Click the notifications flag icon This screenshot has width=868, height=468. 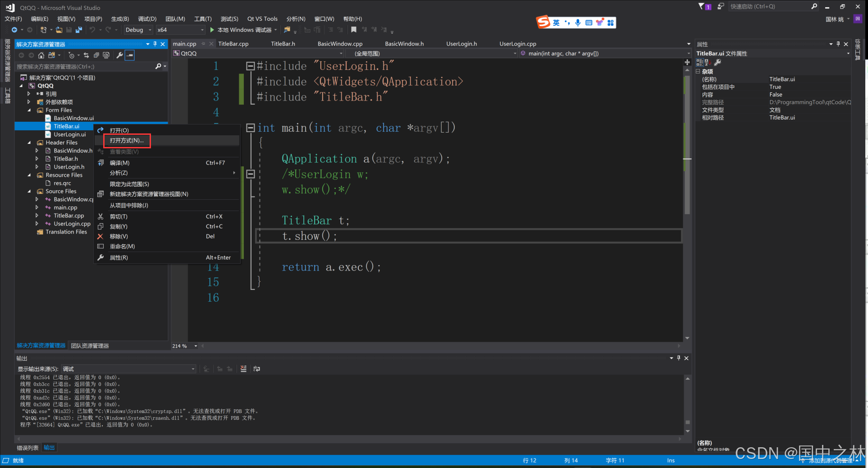(702, 6)
